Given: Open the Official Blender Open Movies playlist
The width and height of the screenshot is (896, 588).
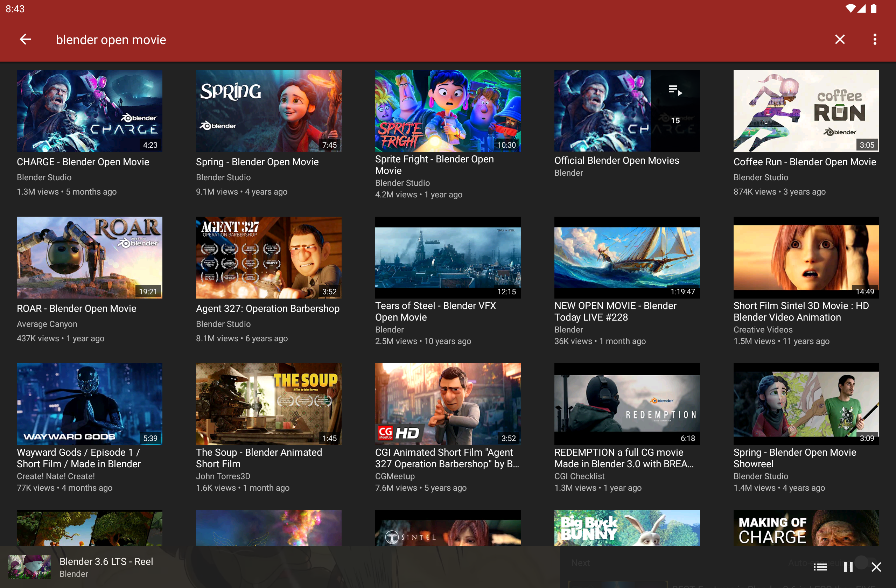Looking at the screenshot, I should 627,111.
